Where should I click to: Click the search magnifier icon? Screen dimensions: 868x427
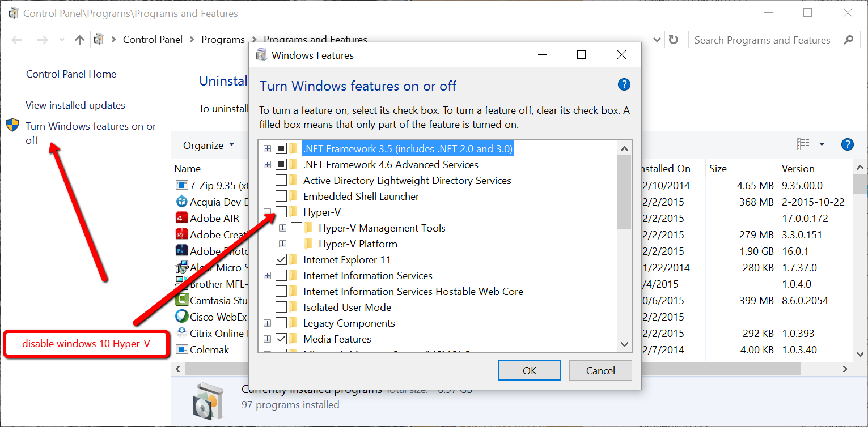tap(848, 40)
